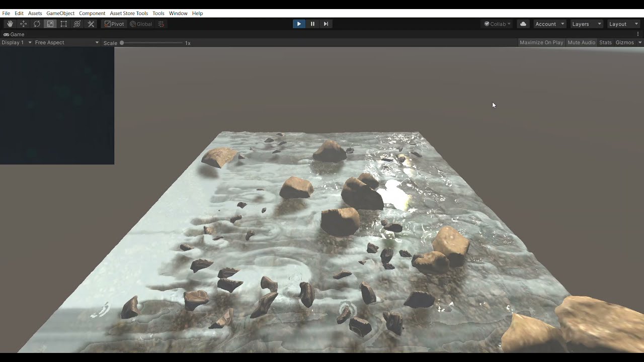Open the Component menu

(x=92, y=13)
